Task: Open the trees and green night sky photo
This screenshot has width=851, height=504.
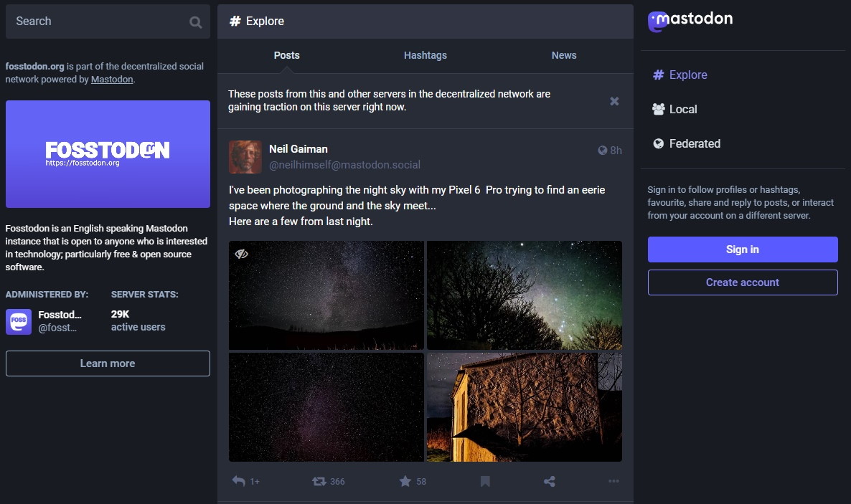Action: click(525, 295)
